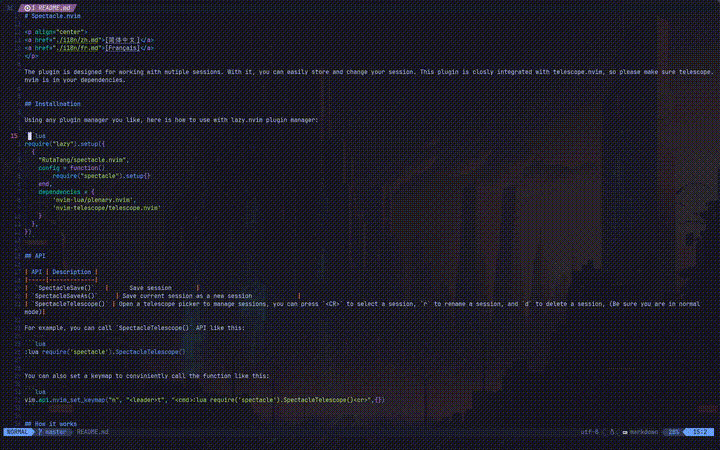Click the NORMAL mode indicator
This screenshot has height=450, width=720.
17,432
